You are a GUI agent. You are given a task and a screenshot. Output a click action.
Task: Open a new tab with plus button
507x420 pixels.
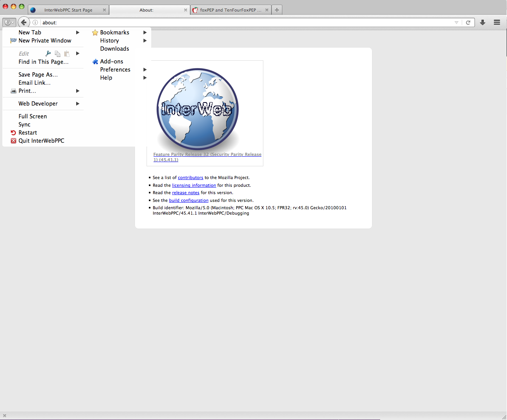[x=277, y=10]
